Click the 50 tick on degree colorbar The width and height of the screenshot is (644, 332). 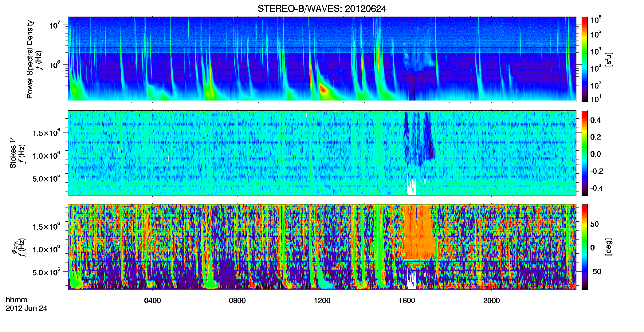point(595,224)
